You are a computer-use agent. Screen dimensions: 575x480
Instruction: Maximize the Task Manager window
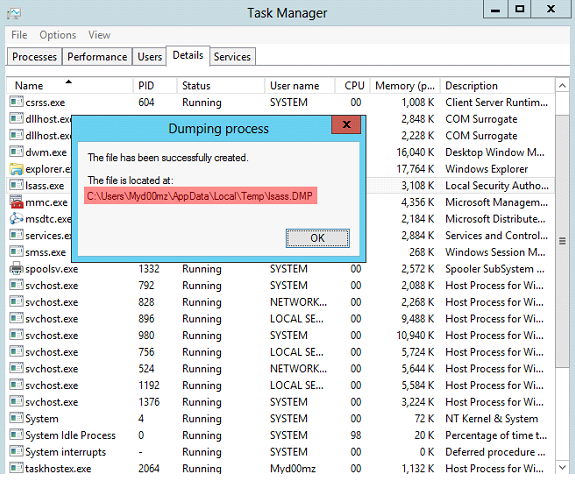tap(520, 9)
